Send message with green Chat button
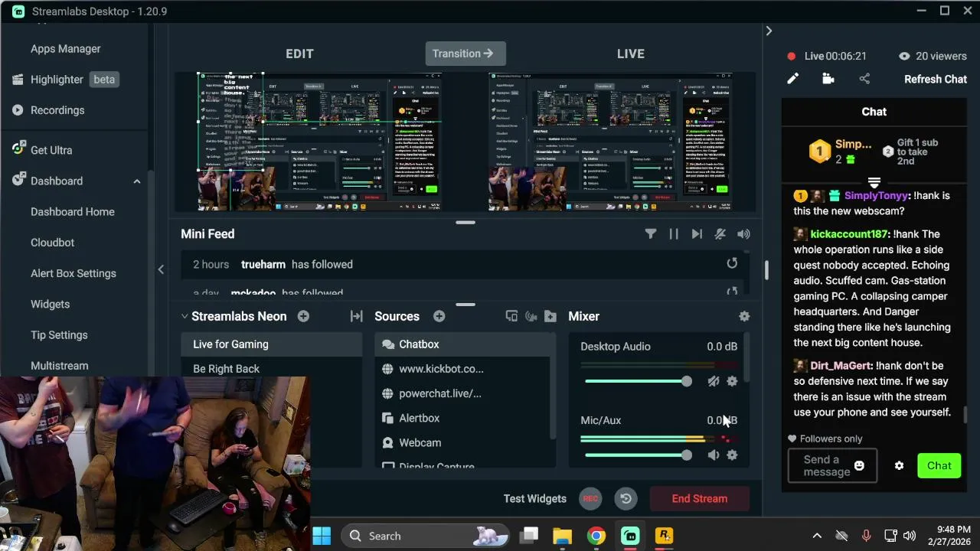The height and width of the screenshot is (551, 980). (x=939, y=465)
